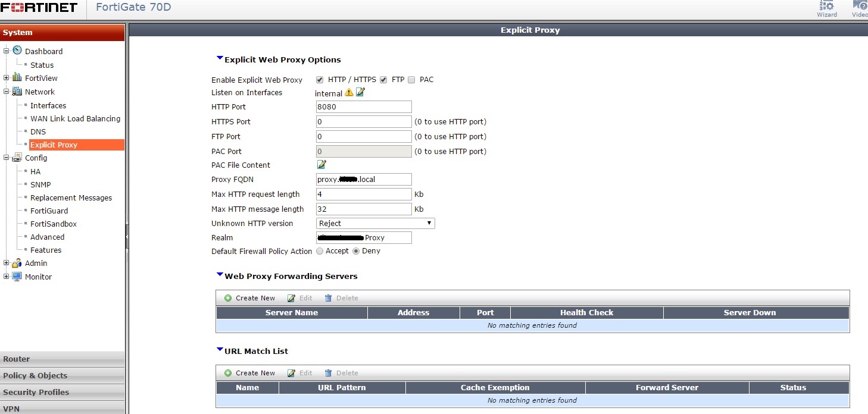Click the Max HTTP message length field
This screenshot has height=414, width=868.
point(364,209)
